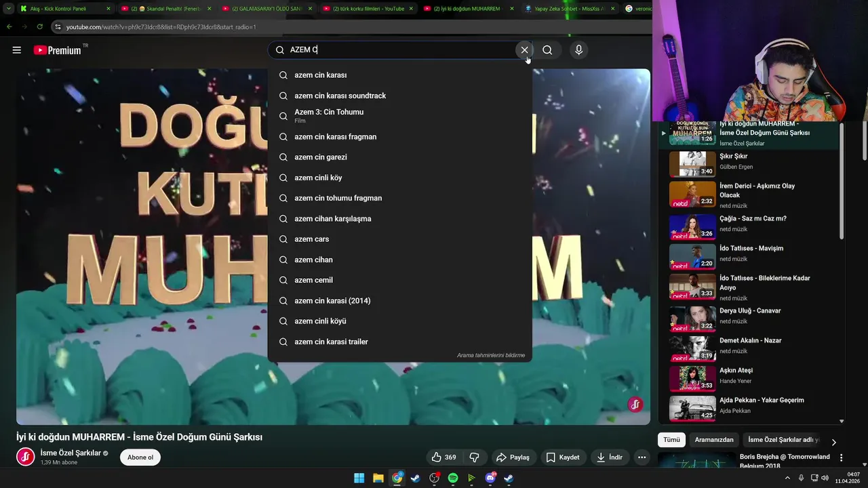Open options for Boris Brejcha Tomorrowland video
This screenshot has height=488, width=868.
point(842,458)
